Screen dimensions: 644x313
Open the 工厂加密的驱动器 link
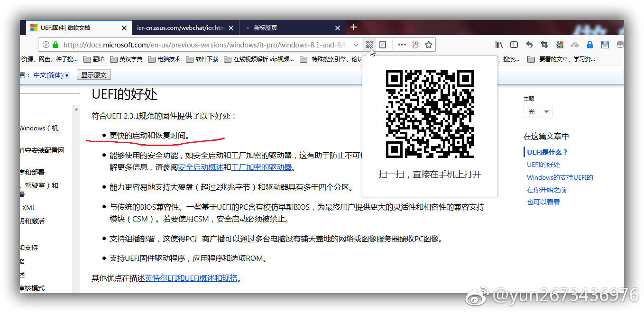pyautogui.click(x=261, y=167)
